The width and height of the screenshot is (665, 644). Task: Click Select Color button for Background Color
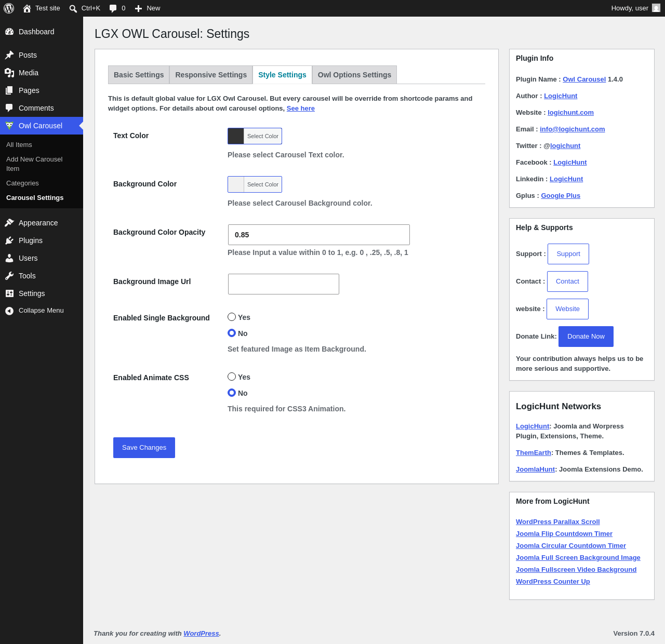click(x=263, y=184)
